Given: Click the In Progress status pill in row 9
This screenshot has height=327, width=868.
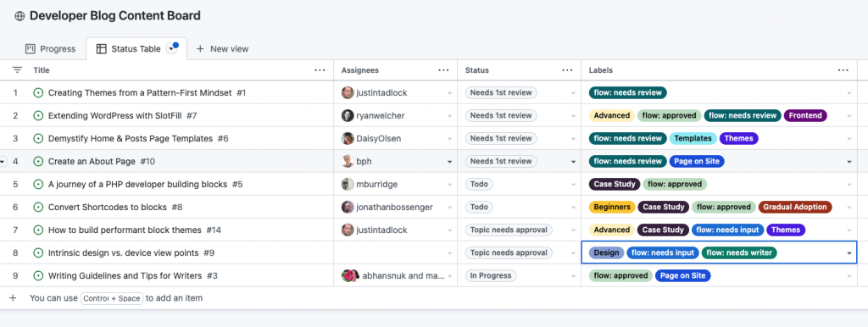Looking at the screenshot, I should pos(491,275).
